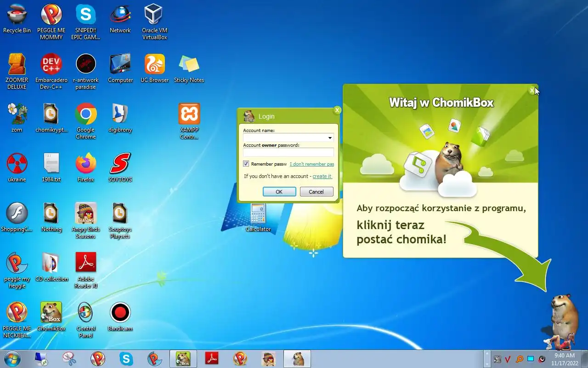The height and width of the screenshot is (368, 588).
Task: Switch to Adobe Reader on taskbar
Action: 211,359
